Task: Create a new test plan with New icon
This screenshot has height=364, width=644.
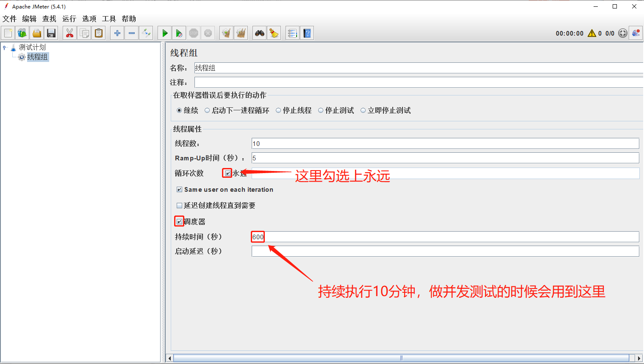Action: 8,33
